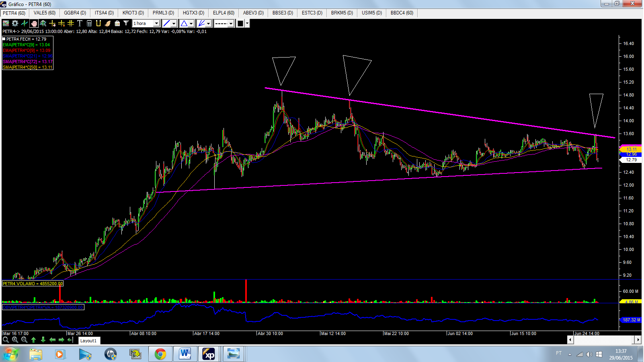Open the Windows Start menu

coord(11,354)
